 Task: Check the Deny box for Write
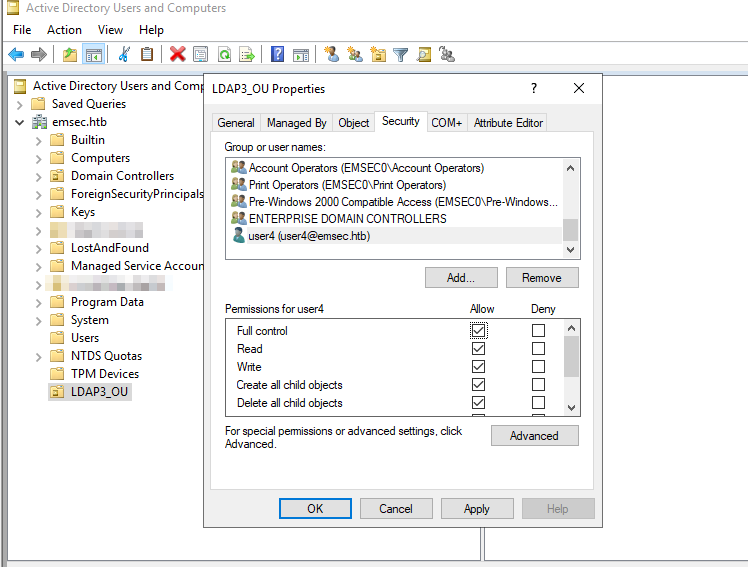[x=539, y=367]
